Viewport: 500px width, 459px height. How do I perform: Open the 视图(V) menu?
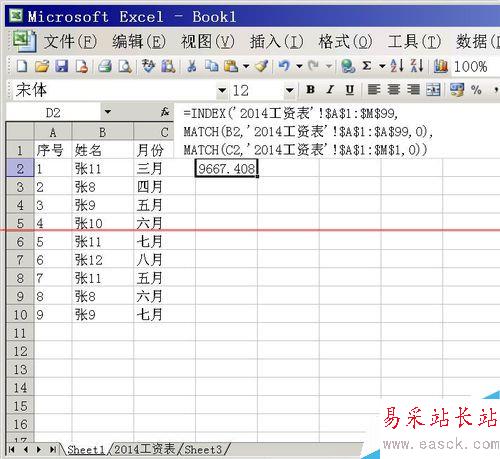pyautogui.click(x=207, y=42)
